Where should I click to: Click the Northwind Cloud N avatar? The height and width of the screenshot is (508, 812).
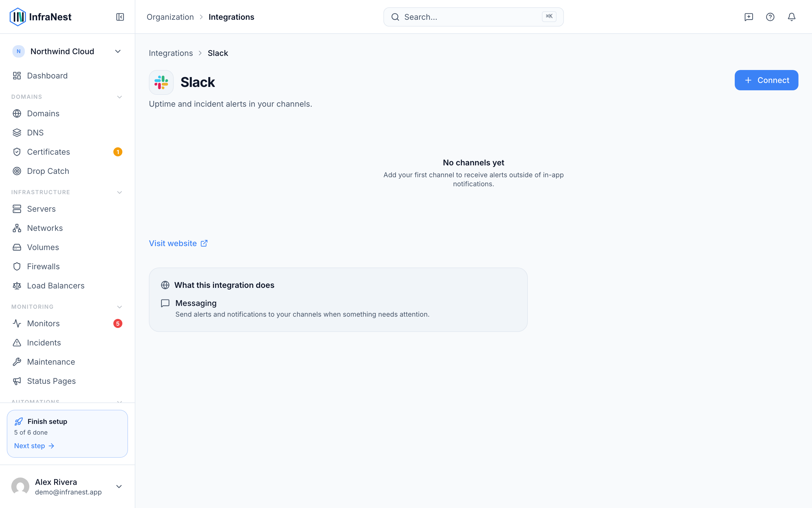tap(18, 51)
